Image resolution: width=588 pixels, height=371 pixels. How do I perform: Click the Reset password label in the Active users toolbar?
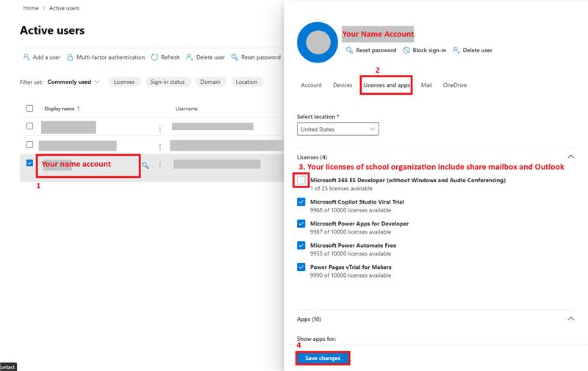click(x=261, y=57)
